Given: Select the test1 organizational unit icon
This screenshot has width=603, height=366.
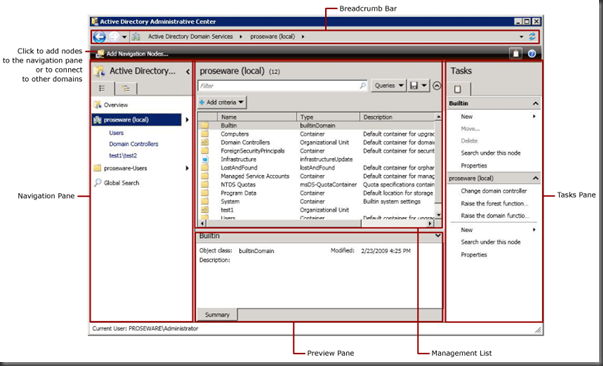Looking at the screenshot, I should point(205,210).
